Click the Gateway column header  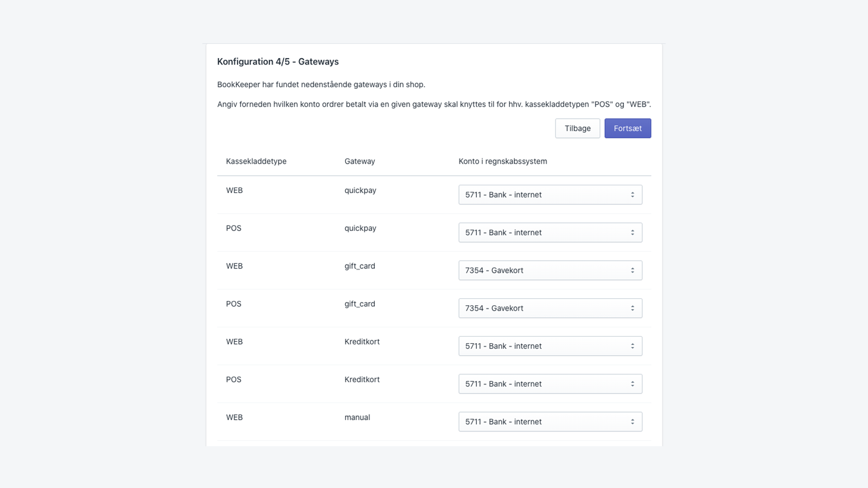(x=360, y=162)
